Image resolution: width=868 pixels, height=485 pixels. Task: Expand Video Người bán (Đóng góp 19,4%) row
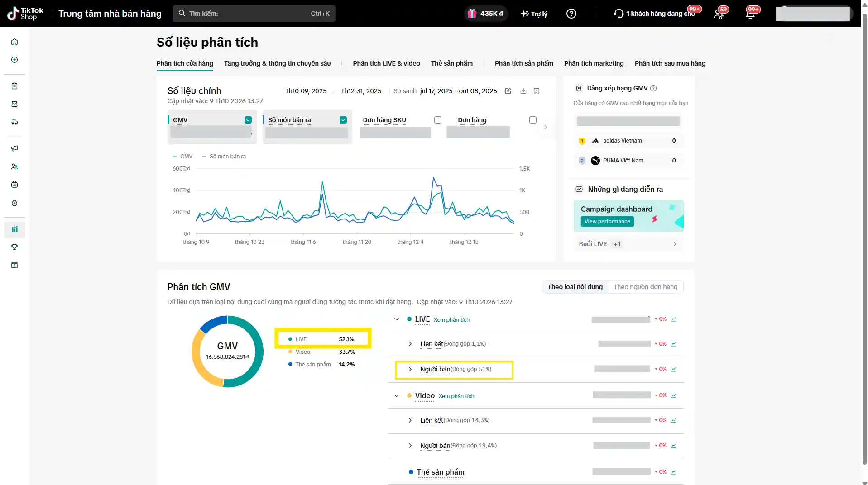point(410,446)
